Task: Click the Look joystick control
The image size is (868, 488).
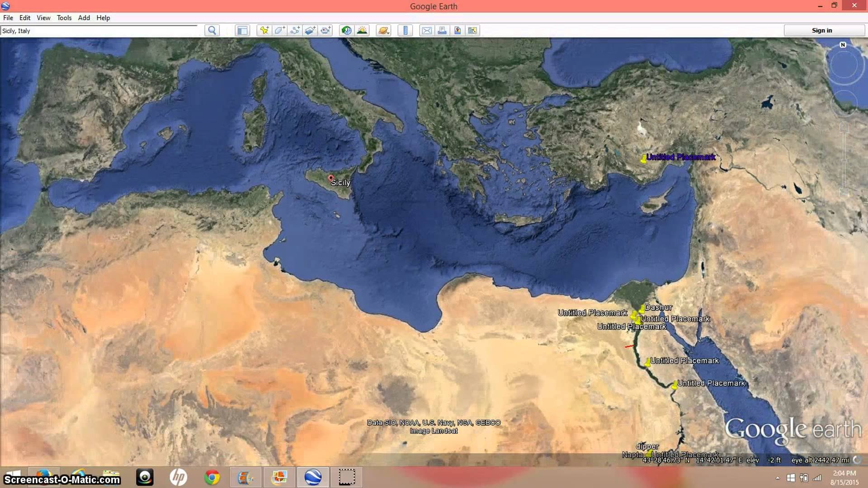Action: [844, 65]
